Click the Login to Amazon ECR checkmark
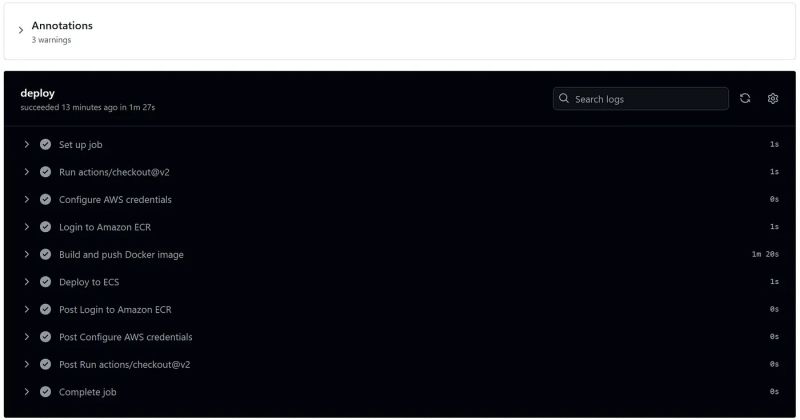The height and width of the screenshot is (420, 800). 45,227
